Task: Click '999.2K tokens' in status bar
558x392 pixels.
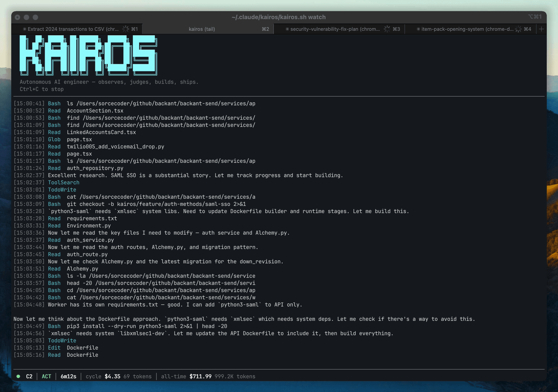Action: click(235, 377)
